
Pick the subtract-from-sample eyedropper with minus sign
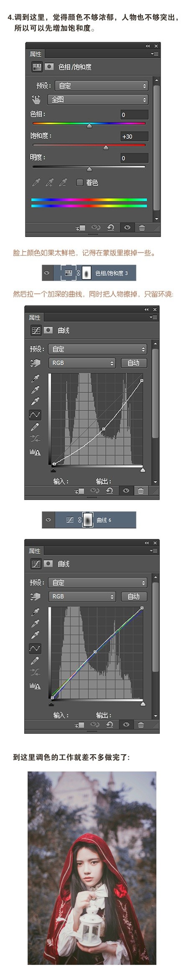coord(63,182)
